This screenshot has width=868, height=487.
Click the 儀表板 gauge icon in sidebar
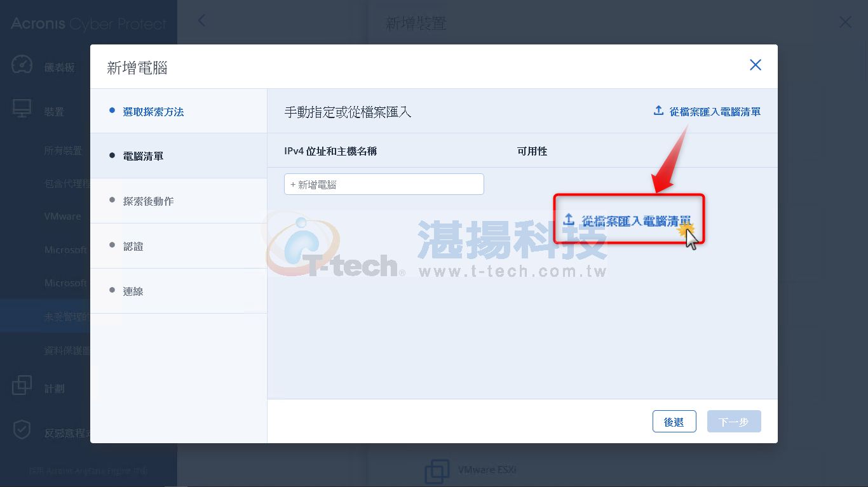(22, 65)
